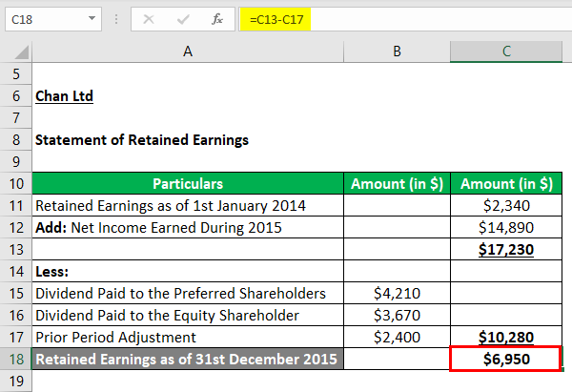This screenshot has height=392, width=572.
Task: Select row 13 header
Action: coord(15,249)
